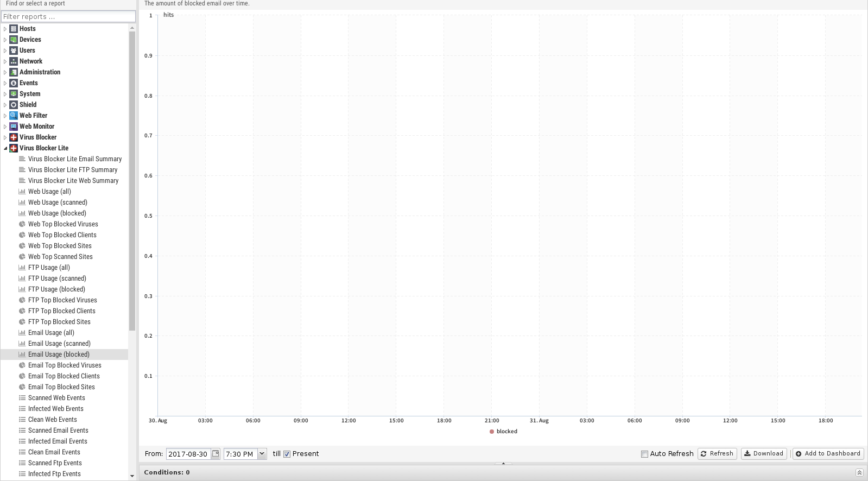Click the Virus Blocker red cross icon

coord(14,137)
